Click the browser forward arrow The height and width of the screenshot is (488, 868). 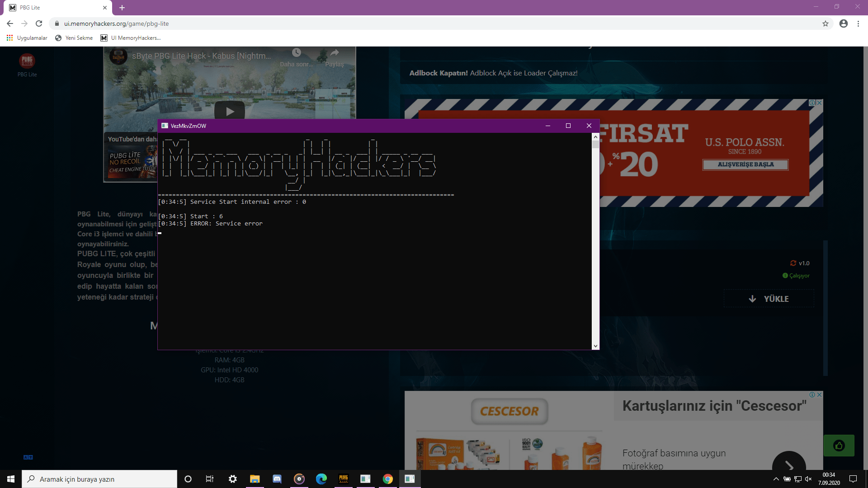(x=24, y=23)
